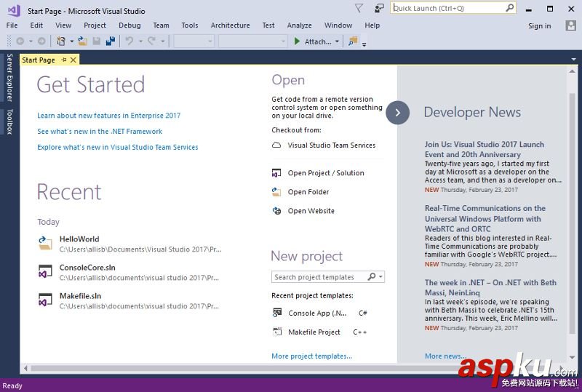Click the Save All toolbar icon

point(111,41)
